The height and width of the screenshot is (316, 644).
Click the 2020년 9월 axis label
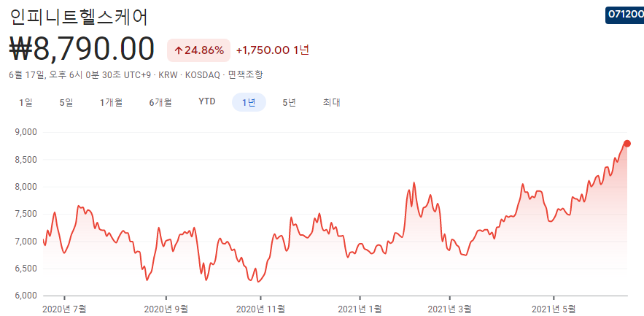(x=166, y=309)
